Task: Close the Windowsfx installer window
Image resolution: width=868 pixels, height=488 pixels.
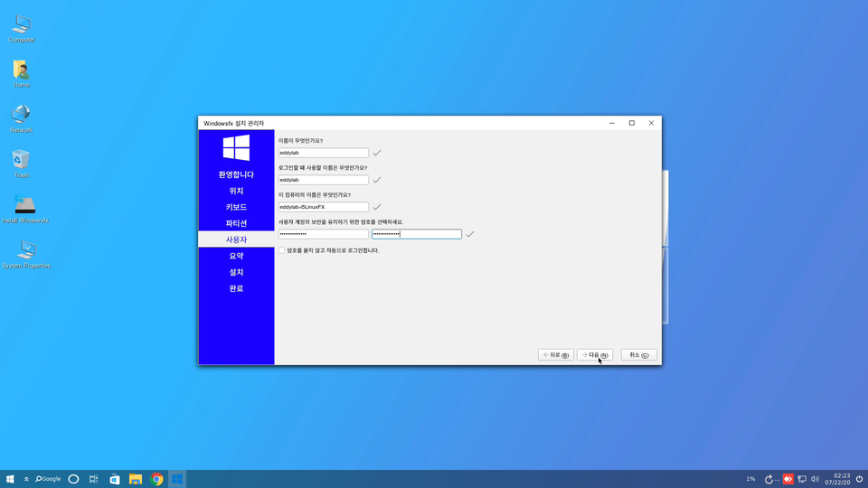Action: click(x=652, y=124)
